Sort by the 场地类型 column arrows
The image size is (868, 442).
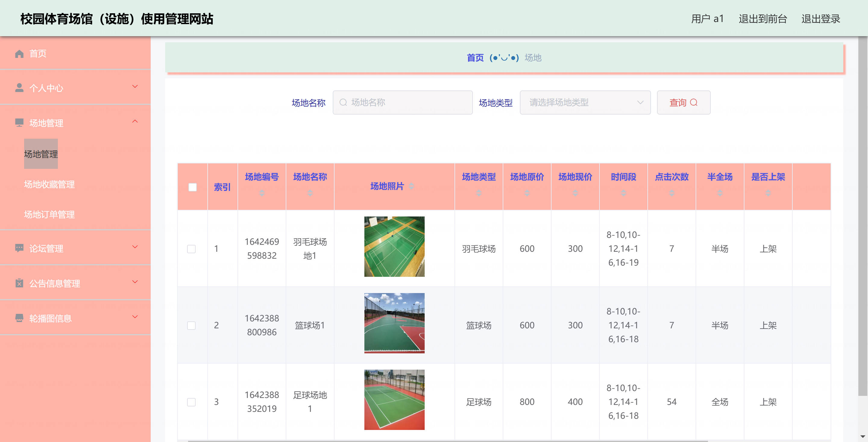pyautogui.click(x=479, y=193)
